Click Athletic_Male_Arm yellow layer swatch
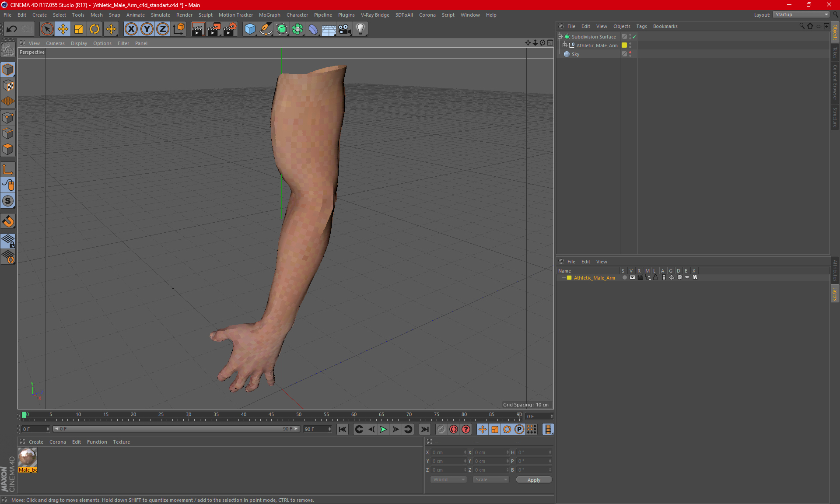 [624, 45]
